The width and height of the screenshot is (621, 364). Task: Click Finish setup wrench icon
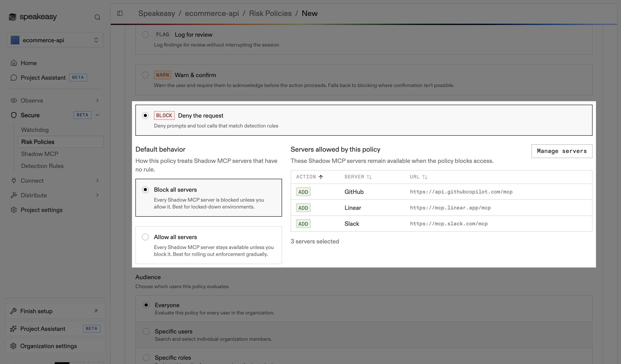click(x=13, y=311)
